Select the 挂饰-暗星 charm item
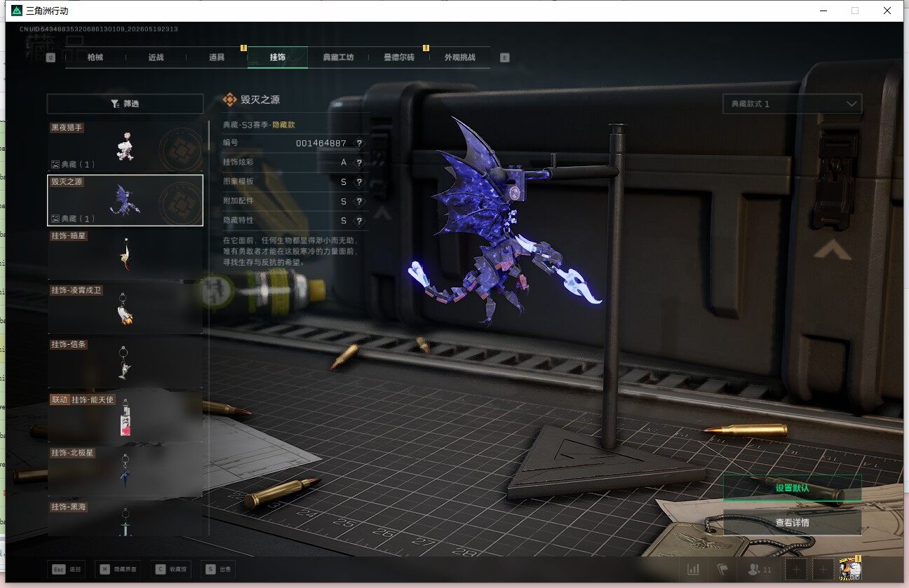 coord(125,254)
